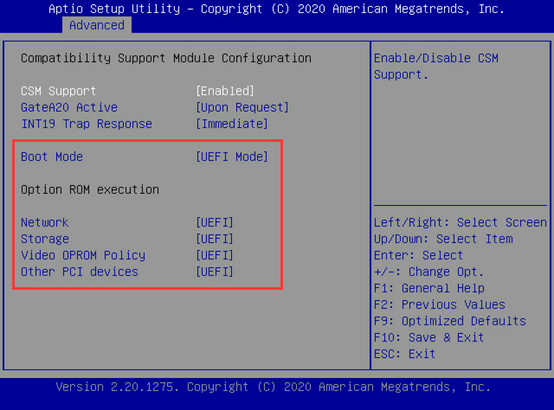
Task: Select the Boot Mode setting label
Action: pyautogui.click(x=52, y=157)
